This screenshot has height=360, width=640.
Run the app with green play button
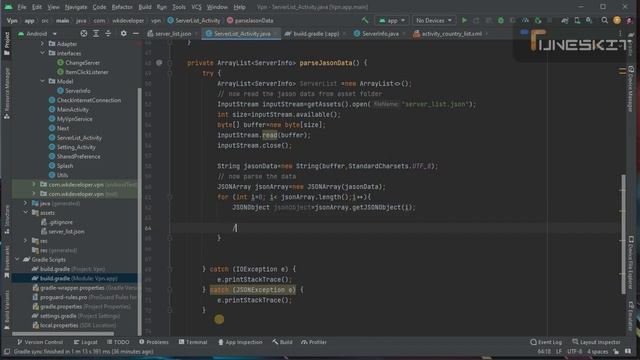click(x=464, y=20)
